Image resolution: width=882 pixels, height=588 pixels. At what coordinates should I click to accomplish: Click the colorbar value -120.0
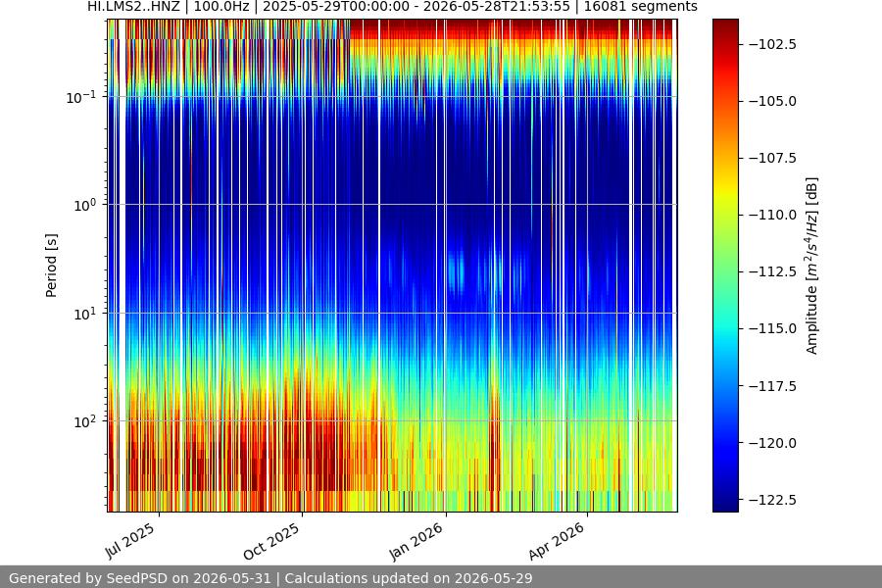(x=773, y=443)
